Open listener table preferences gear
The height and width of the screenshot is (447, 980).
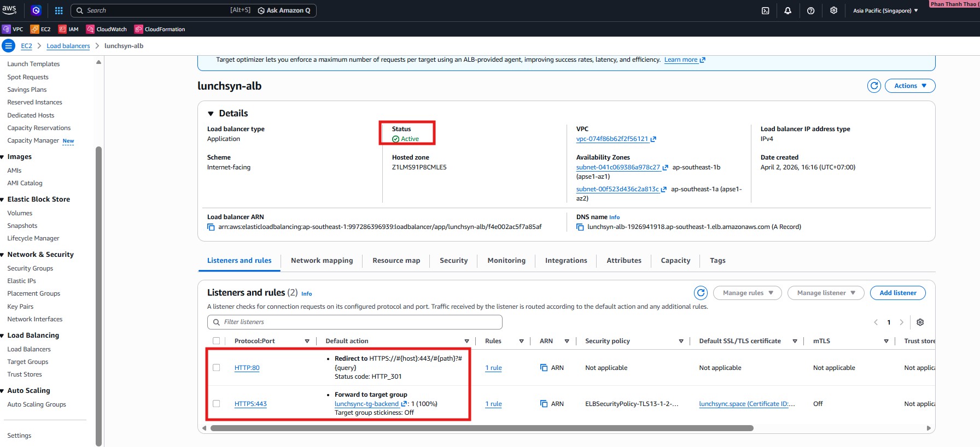920,322
